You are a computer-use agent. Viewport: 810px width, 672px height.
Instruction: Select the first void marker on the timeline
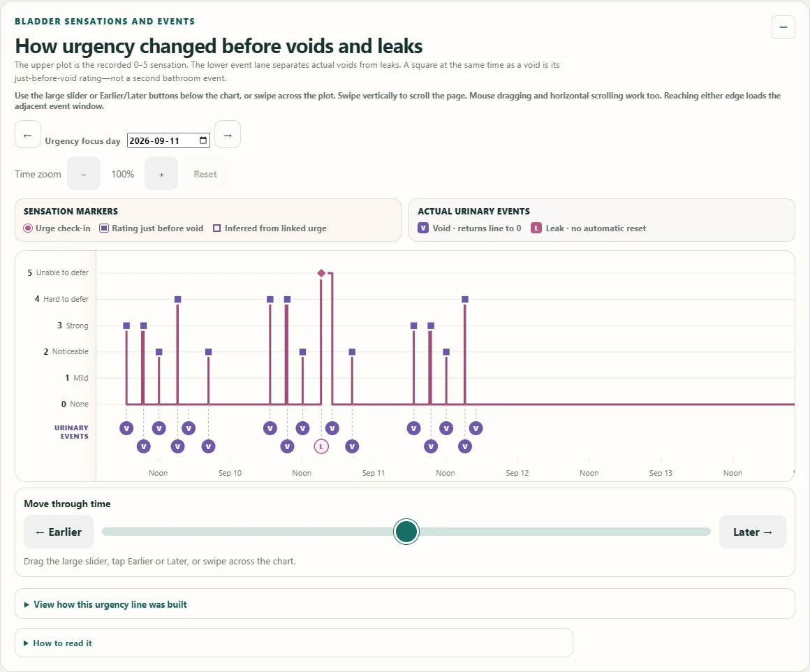(x=126, y=428)
